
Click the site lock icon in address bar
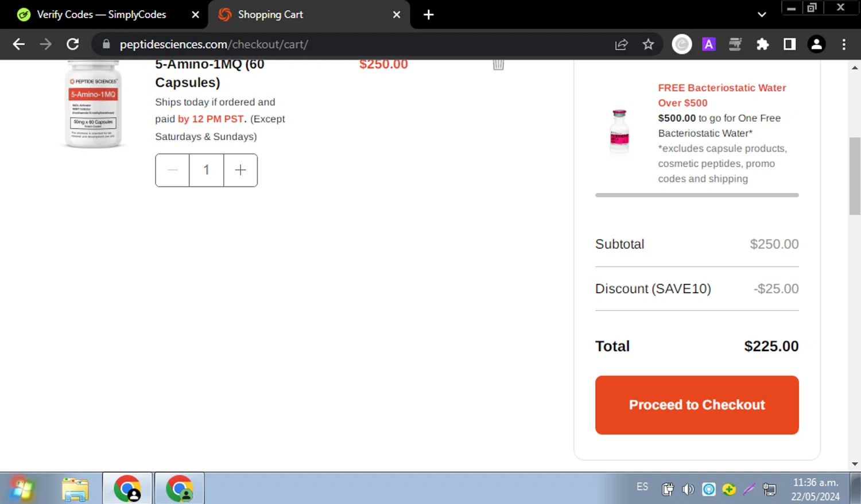point(106,44)
